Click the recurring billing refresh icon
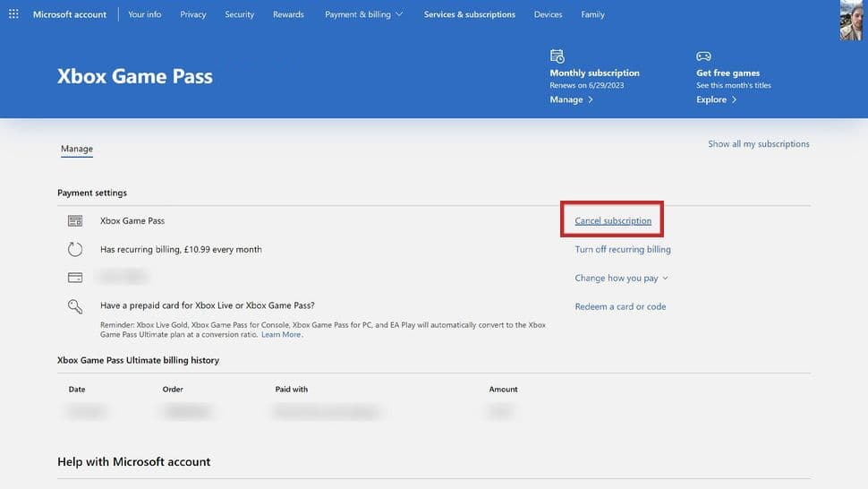 [x=75, y=249]
